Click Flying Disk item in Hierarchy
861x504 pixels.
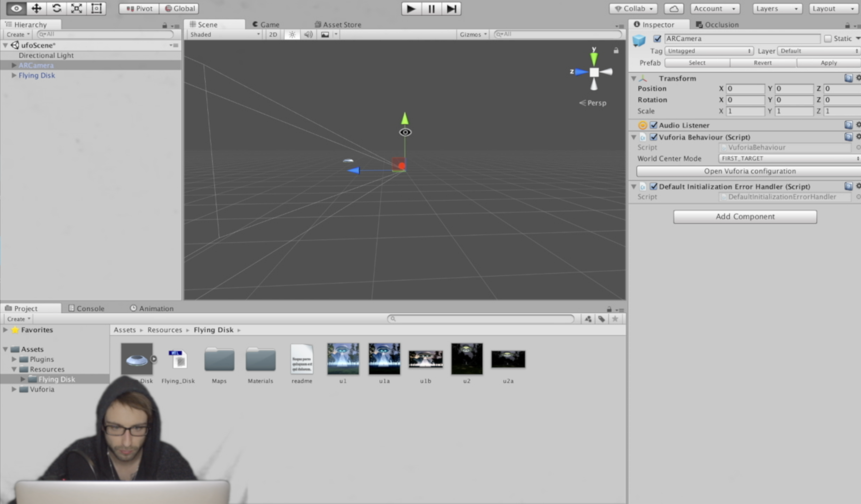click(37, 74)
